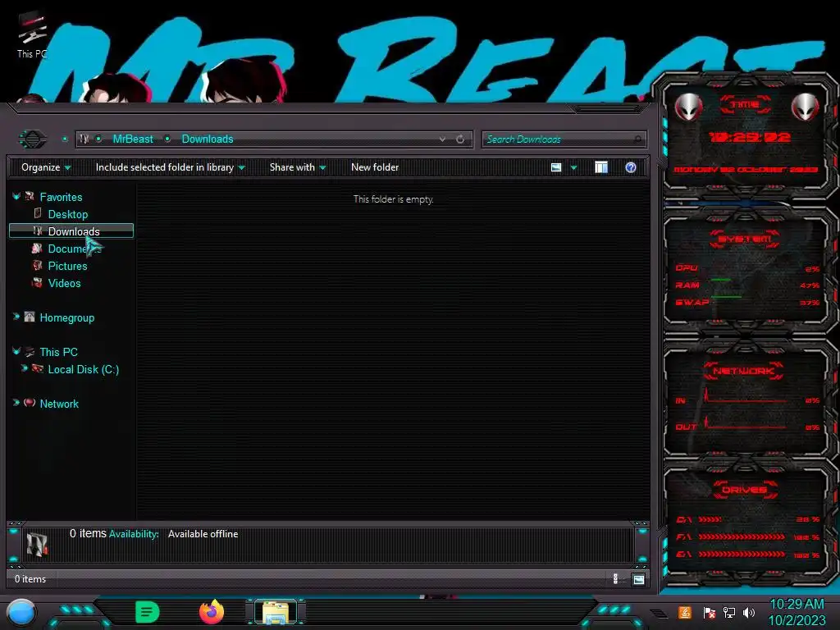Viewport: 840px width, 630px height.
Task: Open the Start orb button
Action: [x=21, y=612]
